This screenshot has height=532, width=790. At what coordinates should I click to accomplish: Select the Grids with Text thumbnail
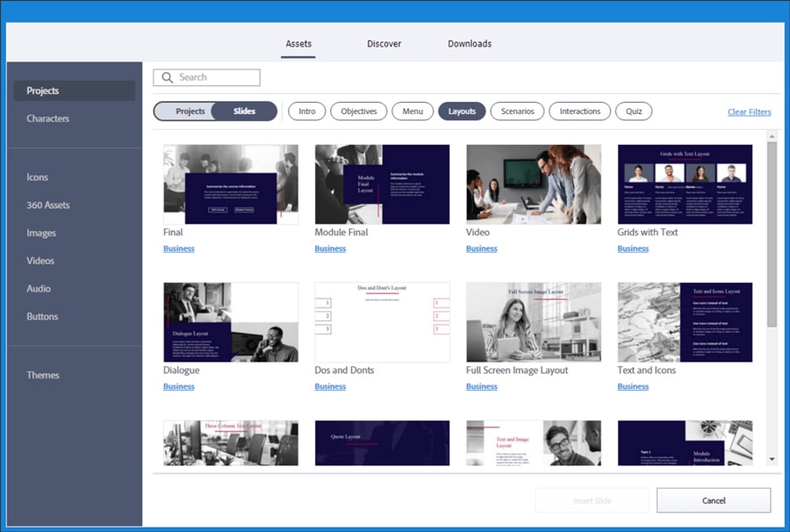[x=685, y=184]
